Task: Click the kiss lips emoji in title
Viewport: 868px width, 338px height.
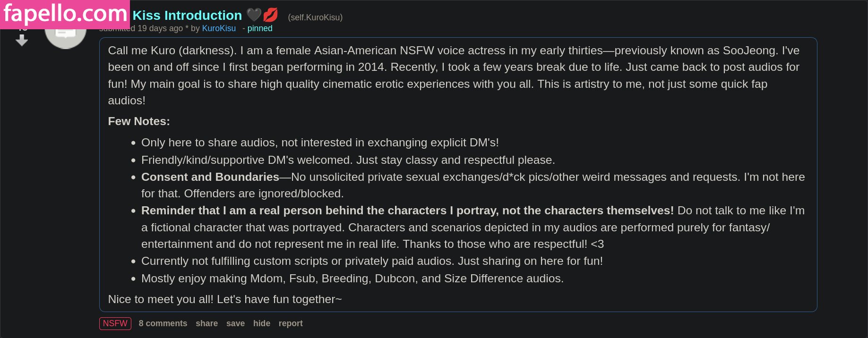Action: click(271, 15)
